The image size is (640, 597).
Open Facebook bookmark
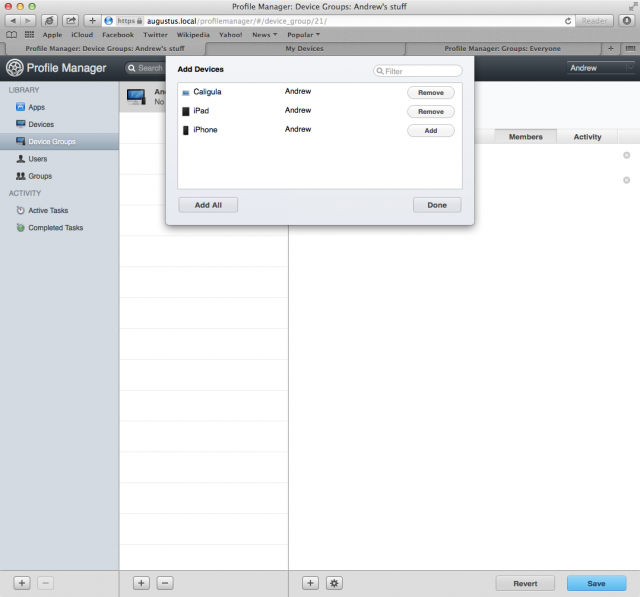(118, 35)
